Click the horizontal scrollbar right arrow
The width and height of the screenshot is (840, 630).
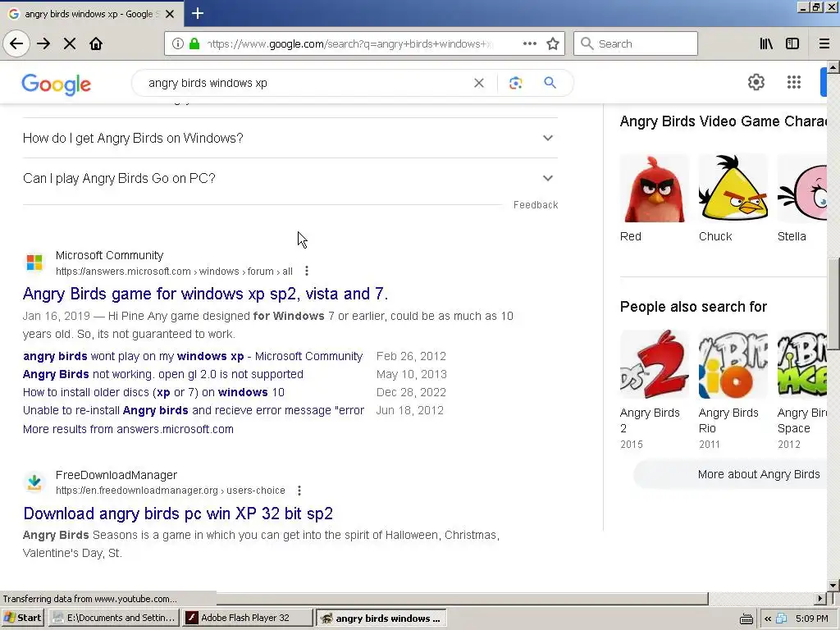click(x=820, y=598)
